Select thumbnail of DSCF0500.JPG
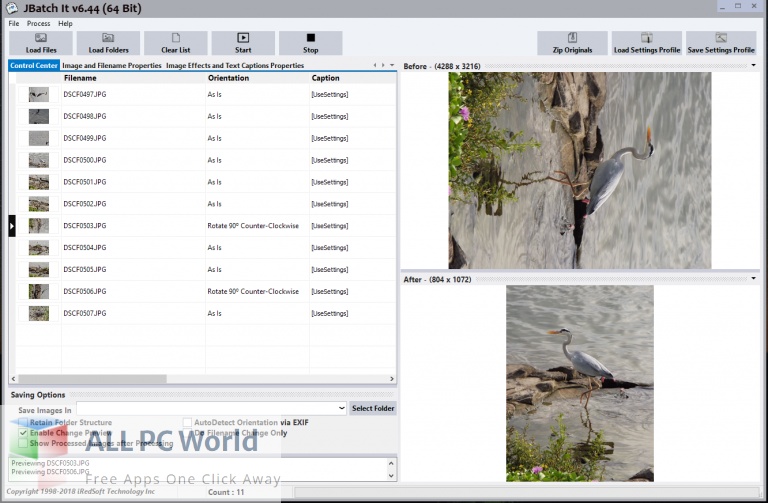 coord(39,160)
